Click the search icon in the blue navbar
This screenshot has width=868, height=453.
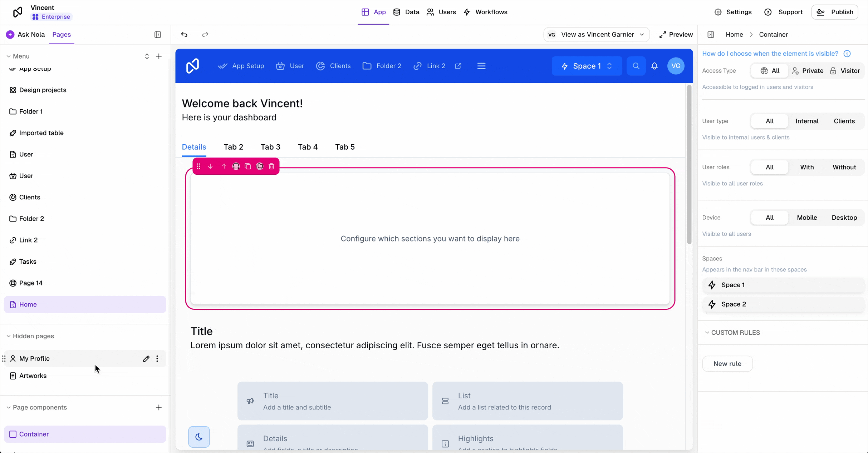click(636, 66)
